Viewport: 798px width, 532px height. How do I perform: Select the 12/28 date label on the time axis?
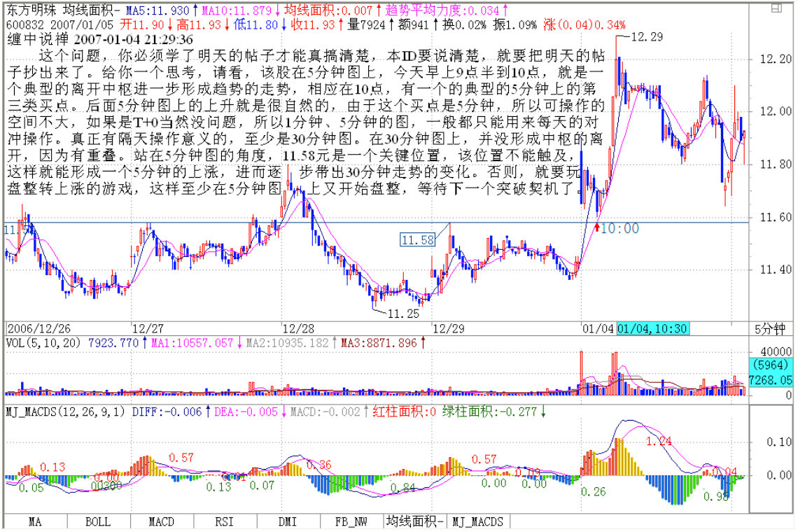point(298,329)
